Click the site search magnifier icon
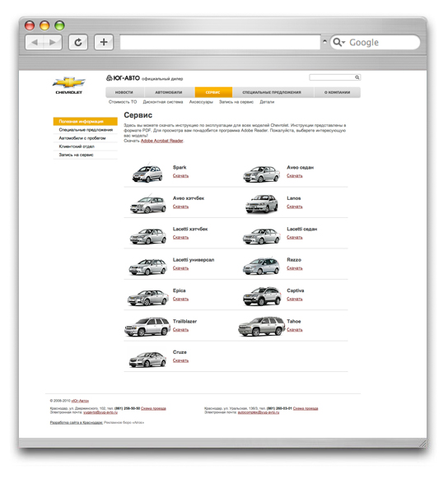448x483 pixels. coord(357,77)
